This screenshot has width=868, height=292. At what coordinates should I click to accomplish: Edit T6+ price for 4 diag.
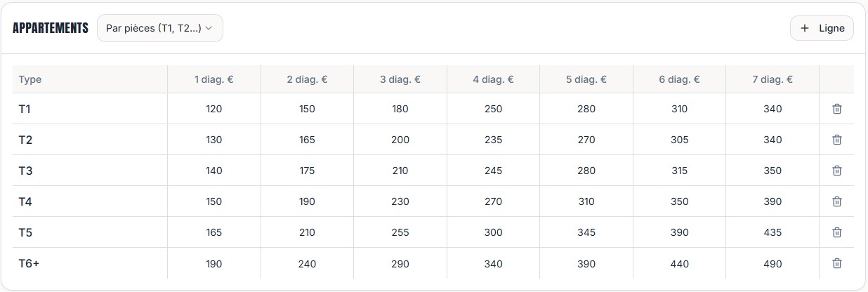(x=493, y=264)
